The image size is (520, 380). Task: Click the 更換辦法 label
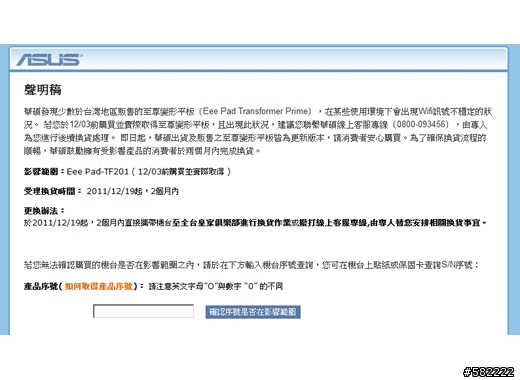[x=41, y=211]
